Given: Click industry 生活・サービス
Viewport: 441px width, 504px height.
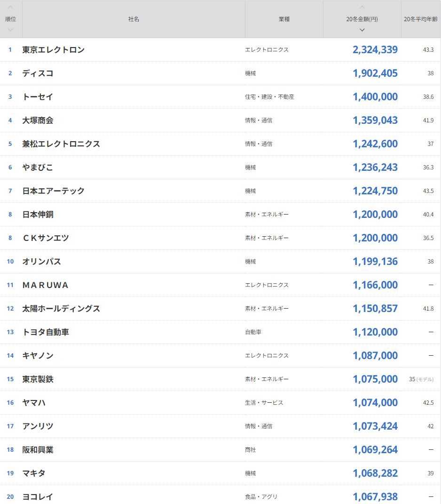Looking at the screenshot, I should pos(264,402).
